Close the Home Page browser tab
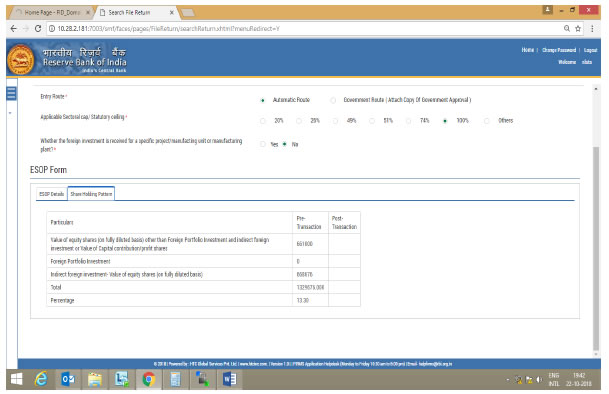The height and width of the screenshot is (394, 609). tap(88, 12)
